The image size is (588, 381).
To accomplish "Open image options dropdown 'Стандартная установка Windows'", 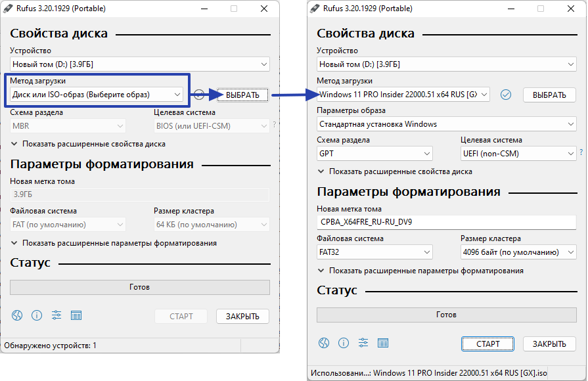I will click(x=447, y=124).
